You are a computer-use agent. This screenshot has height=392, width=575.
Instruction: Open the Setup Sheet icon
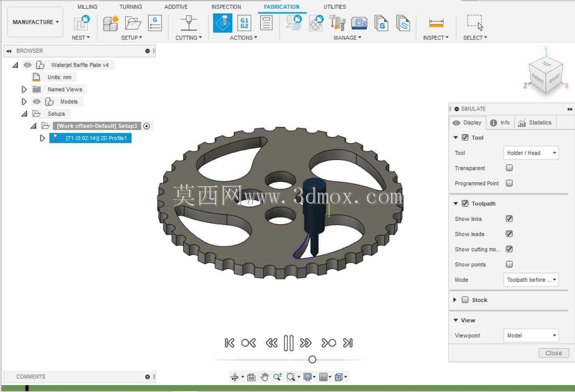pos(266,23)
